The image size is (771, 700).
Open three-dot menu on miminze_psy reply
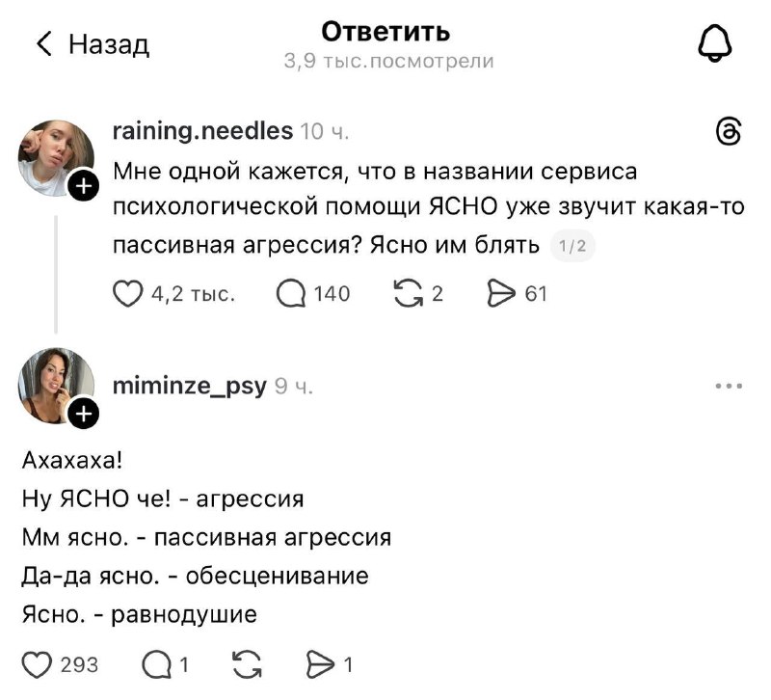[x=729, y=386]
